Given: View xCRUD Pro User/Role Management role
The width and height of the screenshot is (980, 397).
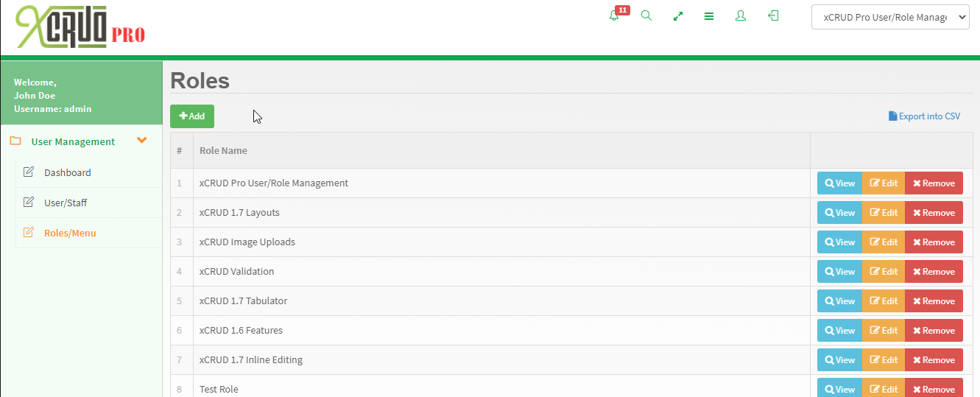Looking at the screenshot, I should [839, 183].
